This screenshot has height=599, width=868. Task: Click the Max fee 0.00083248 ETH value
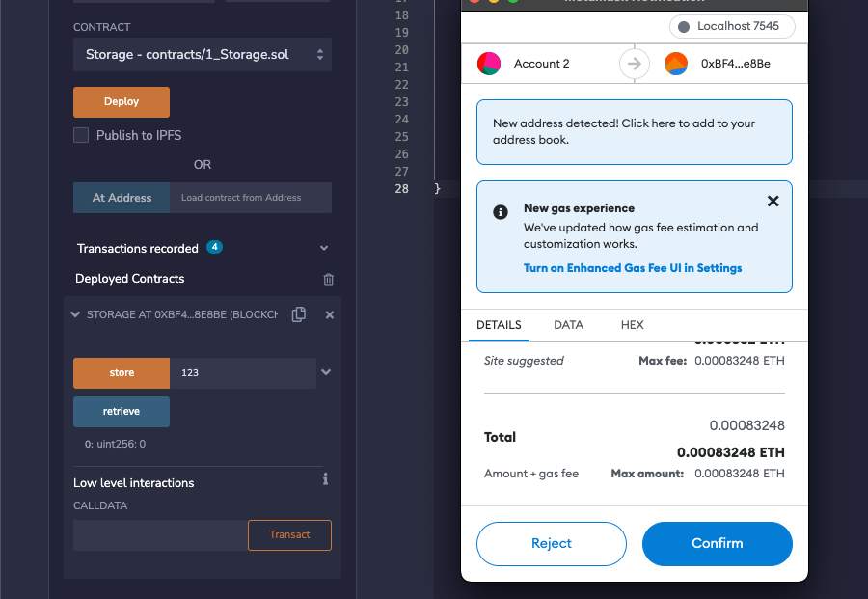pyautogui.click(x=740, y=361)
